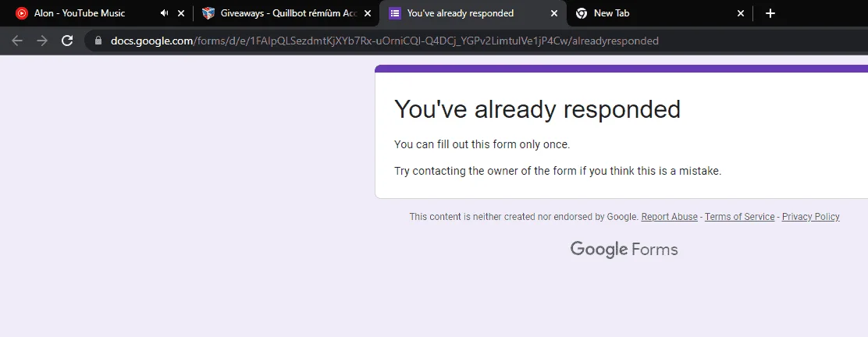The height and width of the screenshot is (337, 868).
Task: Open the Privacy Policy link
Action: click(811, 217)
